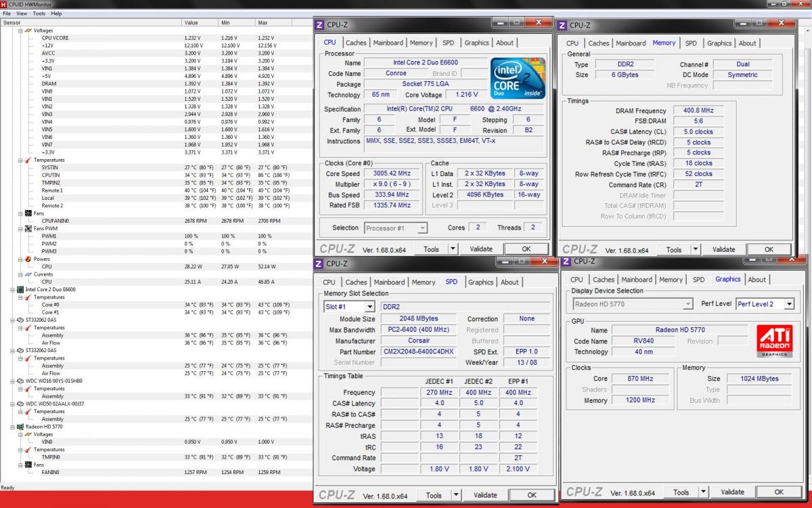Switch to About tab in the SPD window
Viewport: 812px width, 508px height.
point(510,282)
